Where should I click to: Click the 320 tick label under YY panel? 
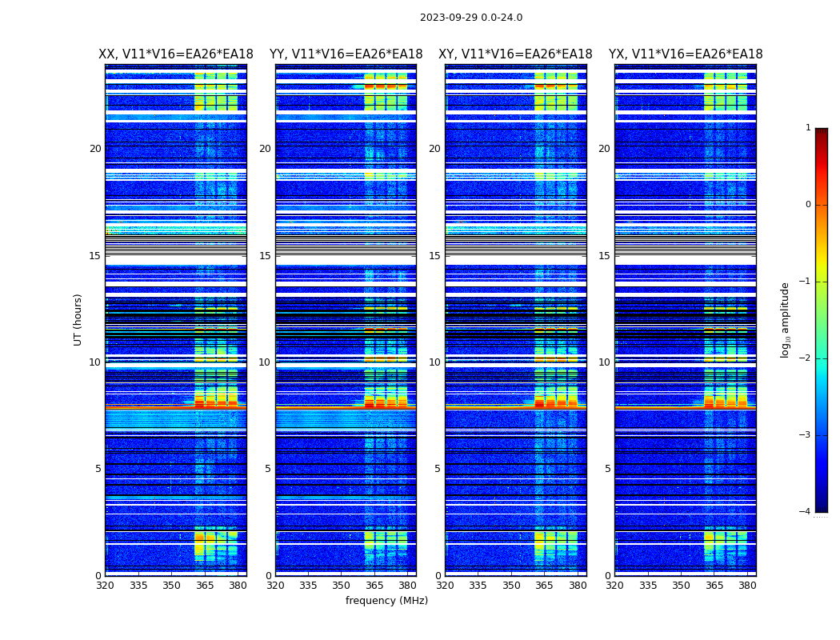275,586
